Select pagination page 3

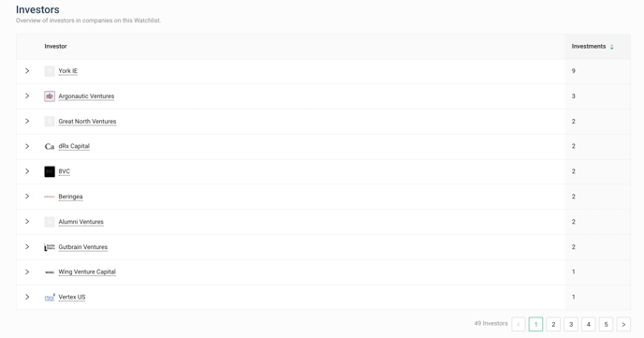[571, 324]
